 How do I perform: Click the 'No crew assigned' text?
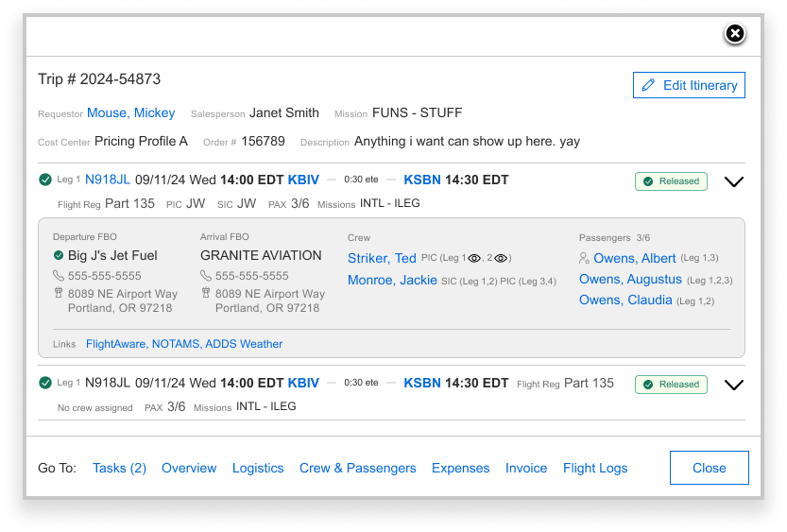coord(95,407)
